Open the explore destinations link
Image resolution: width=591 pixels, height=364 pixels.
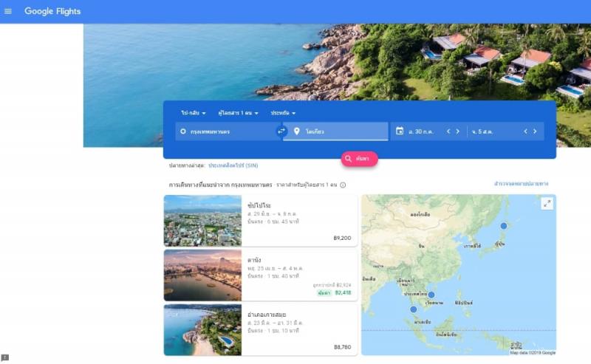(521, 184)
